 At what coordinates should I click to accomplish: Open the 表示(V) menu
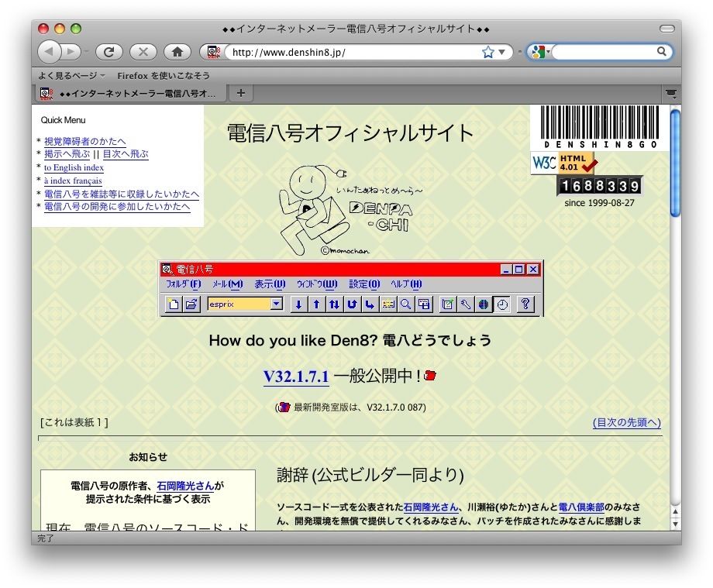[270, 284]
